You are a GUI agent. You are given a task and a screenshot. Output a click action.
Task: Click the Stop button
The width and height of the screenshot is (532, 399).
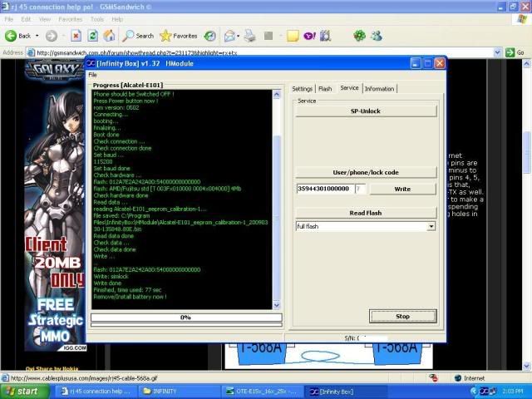tap(402, 316)
